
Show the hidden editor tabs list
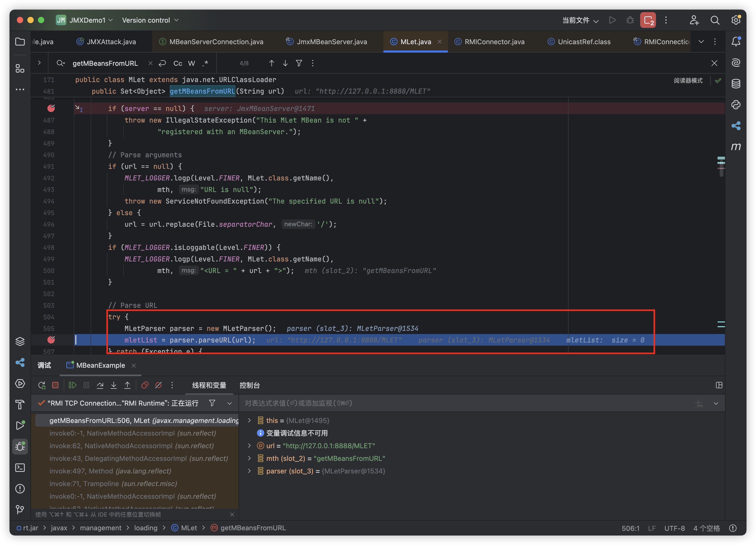click(x=701, y=42)
